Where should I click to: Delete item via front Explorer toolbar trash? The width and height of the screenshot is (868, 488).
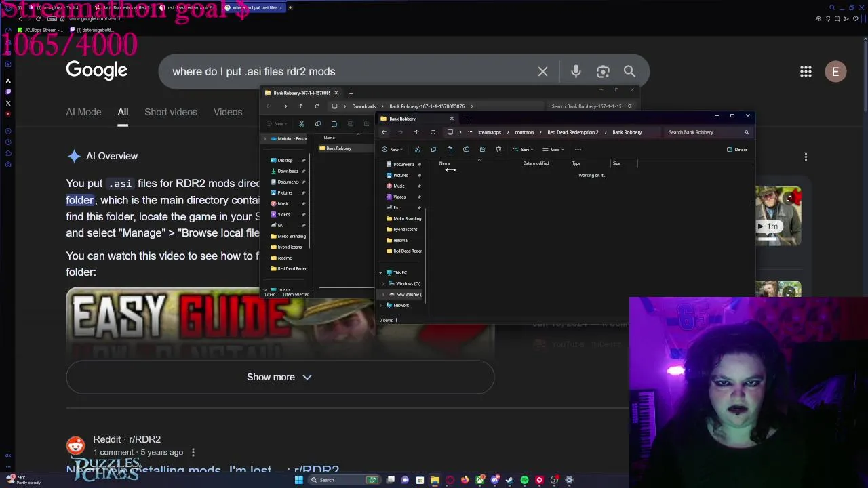498,150
